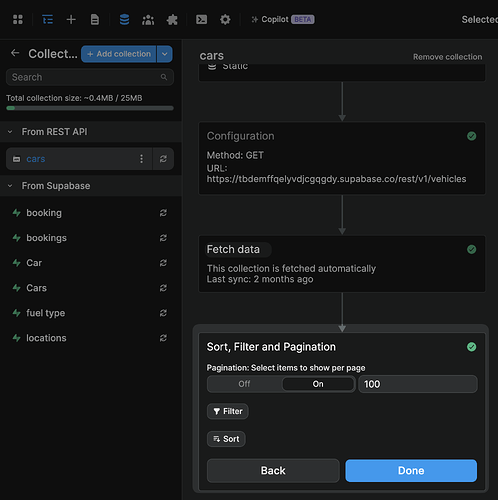Click Remove collection link
Viewport: 498px width, 500px height.
click(447, 57)
